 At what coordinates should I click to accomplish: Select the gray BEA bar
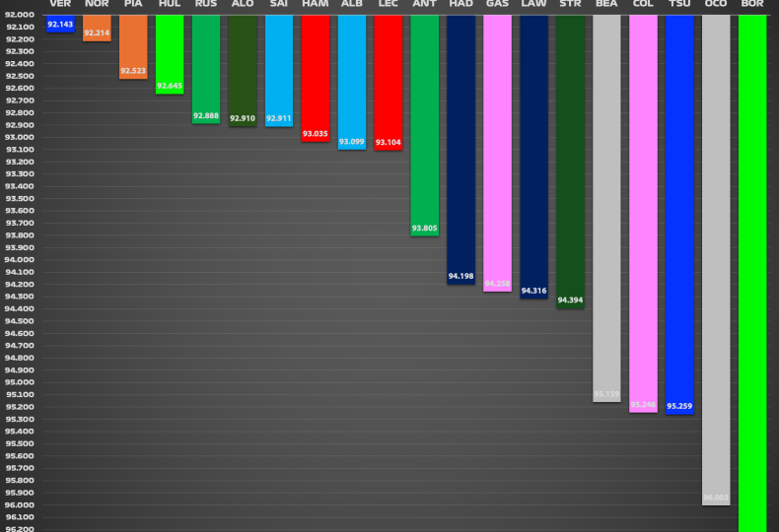tap(606, 197)
